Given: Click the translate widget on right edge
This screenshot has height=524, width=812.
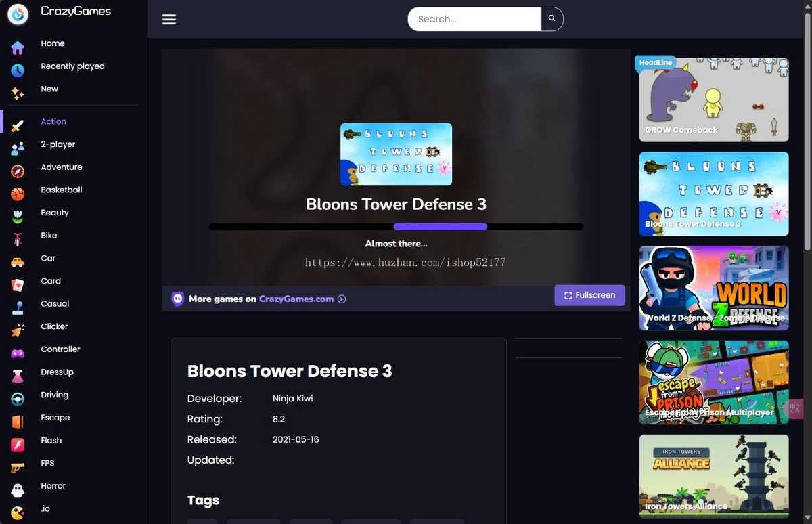Looking at the screenshot, I should tap(794, 408).
